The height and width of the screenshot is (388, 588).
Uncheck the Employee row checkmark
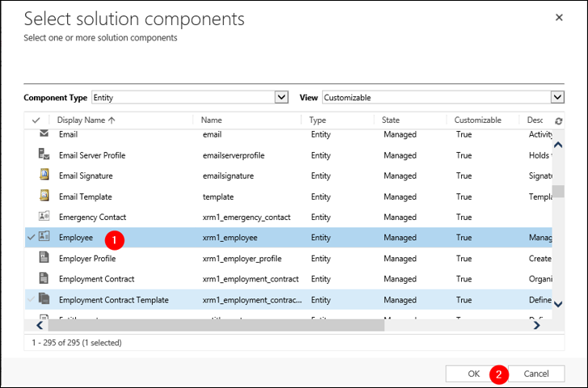point(31,238)
